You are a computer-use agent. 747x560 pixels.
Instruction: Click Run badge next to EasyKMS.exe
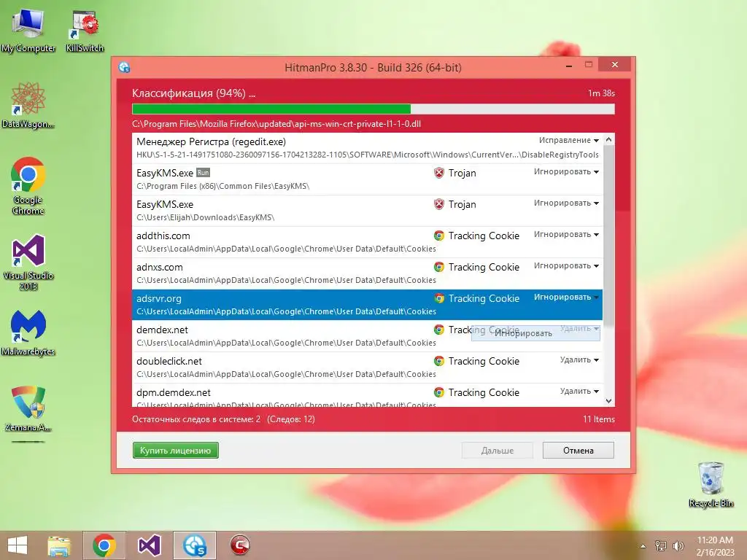pos(203,172)
